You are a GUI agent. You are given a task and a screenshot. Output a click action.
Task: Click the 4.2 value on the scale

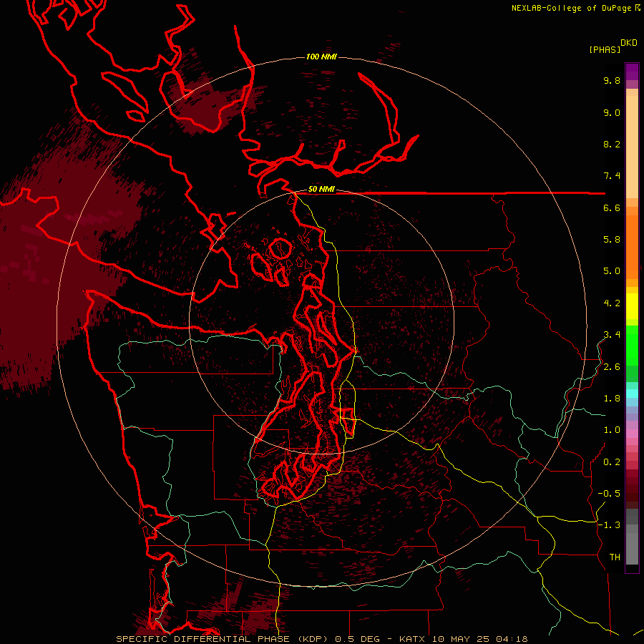point(612,303)
